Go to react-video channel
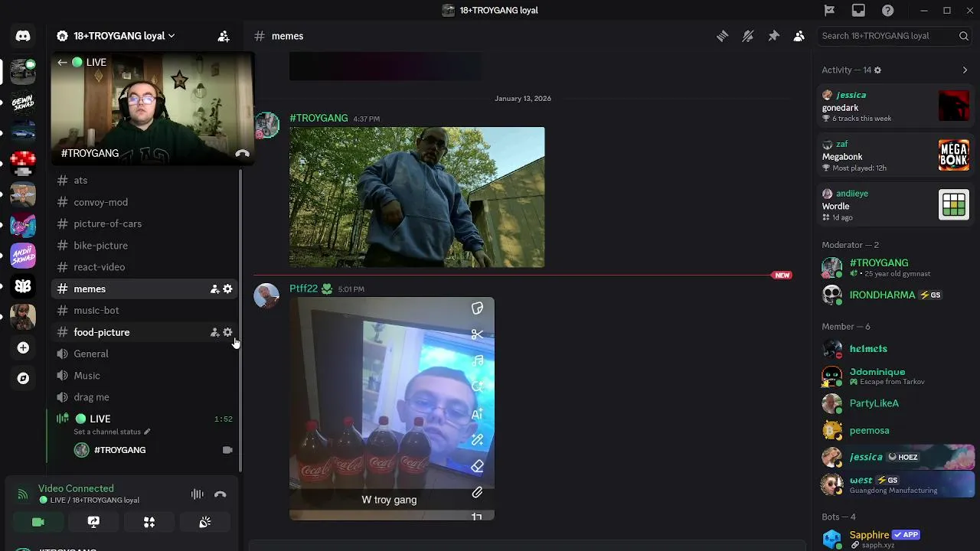Screen dimensions: 980x551 pyautogui.click(x=145, y=267)
